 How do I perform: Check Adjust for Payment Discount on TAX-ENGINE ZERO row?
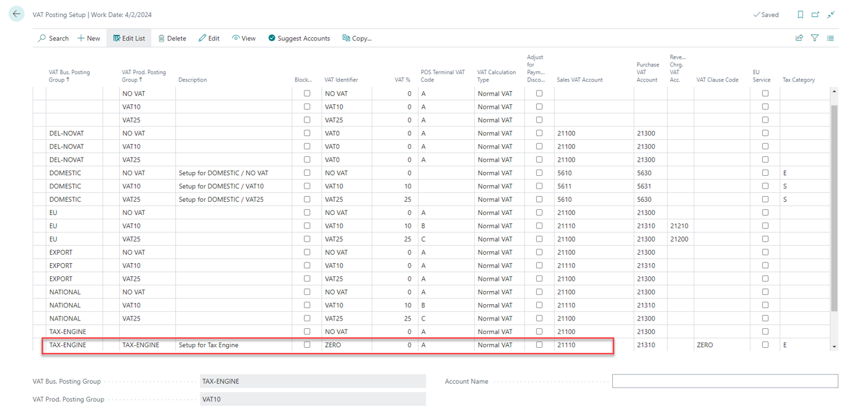[539, 345]
